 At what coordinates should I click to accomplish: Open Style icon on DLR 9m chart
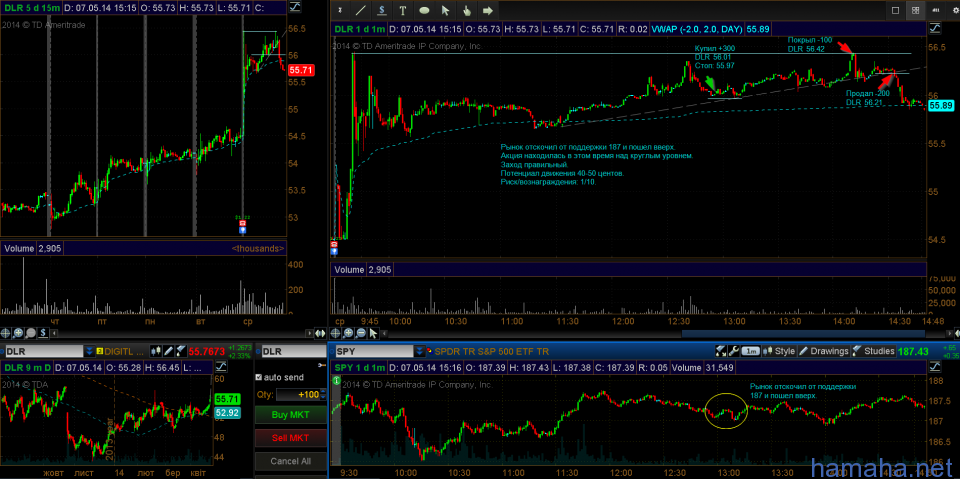click(x=156, y=351)
